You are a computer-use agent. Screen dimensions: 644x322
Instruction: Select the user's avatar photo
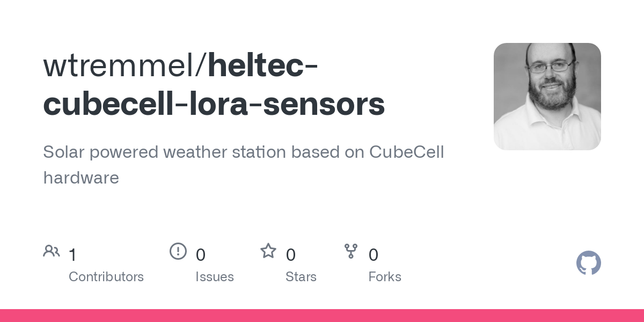pyautogui.click(x=547, y=97)
